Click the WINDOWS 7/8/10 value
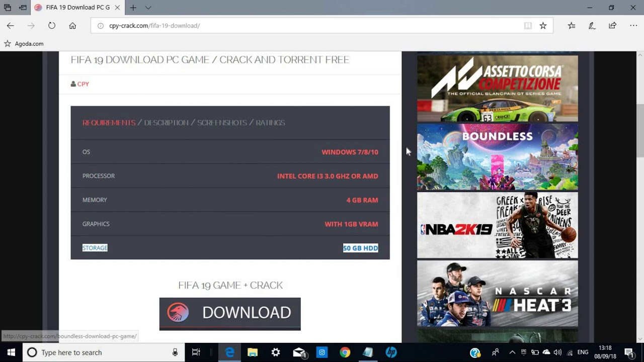The height and width of the screenshot is (362, 644). coord(350,152)
